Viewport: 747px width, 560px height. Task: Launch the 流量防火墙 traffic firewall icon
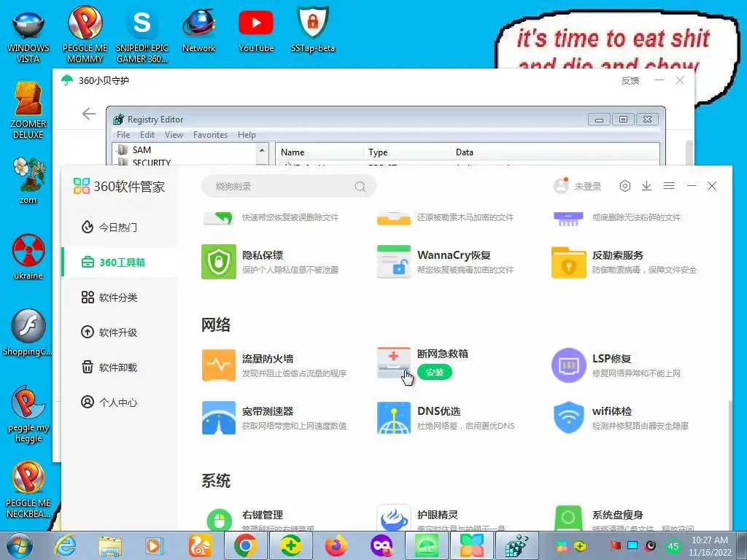tap(219, 365)
